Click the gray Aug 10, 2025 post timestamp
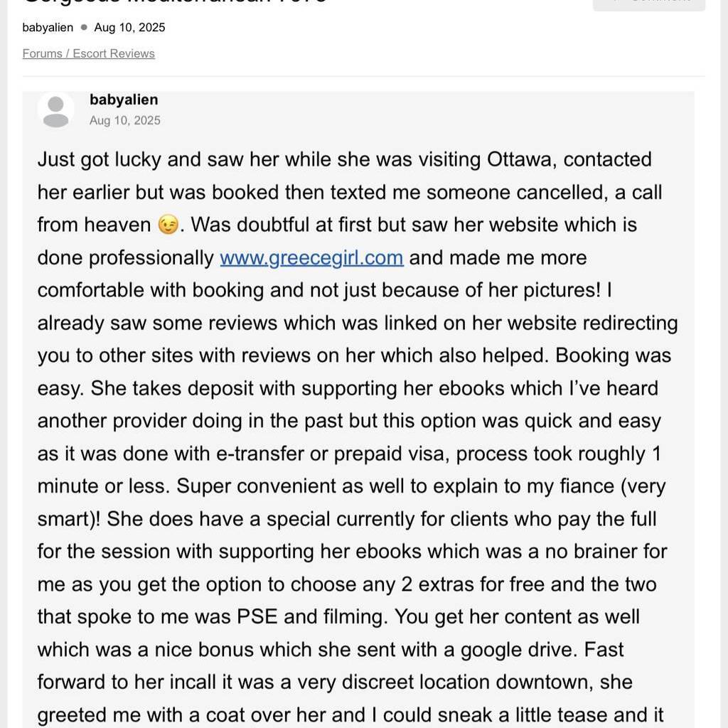 [x=125, y=121]
